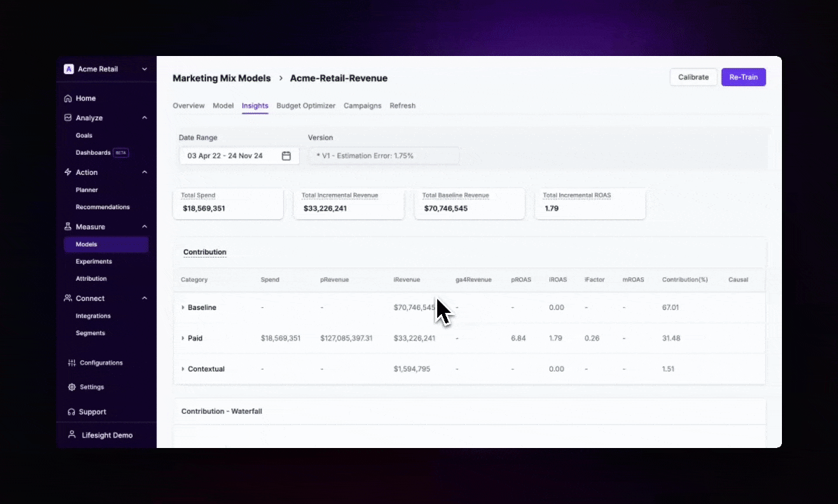Switch to the Campaigns tab
This screenshot has width=838, height=504.
362,106
